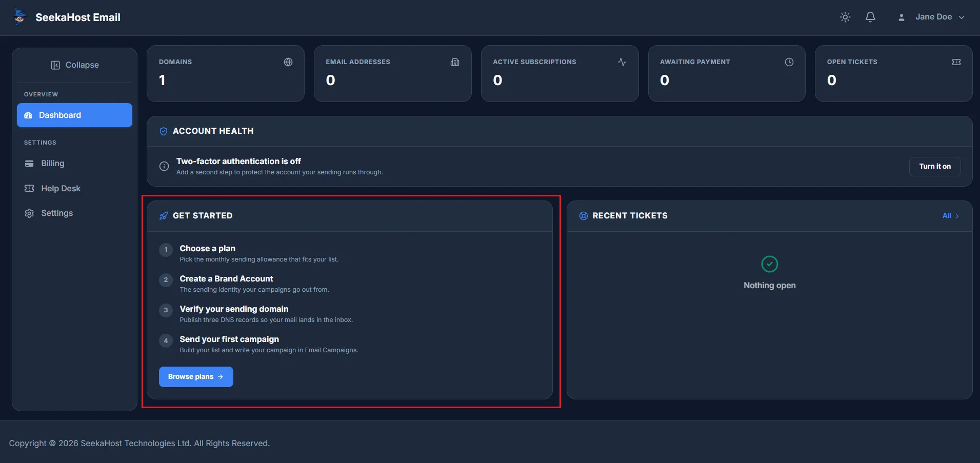Click the user avatar icon beside Jane Doe
Screen dimensions: 980x463
(901, 17)
